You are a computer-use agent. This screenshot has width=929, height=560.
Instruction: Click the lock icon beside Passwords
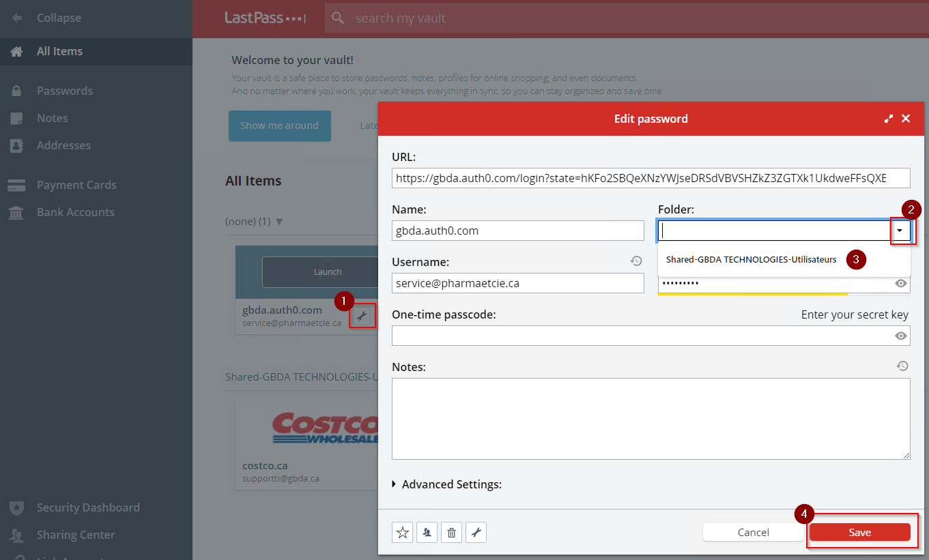coord(16,91)
